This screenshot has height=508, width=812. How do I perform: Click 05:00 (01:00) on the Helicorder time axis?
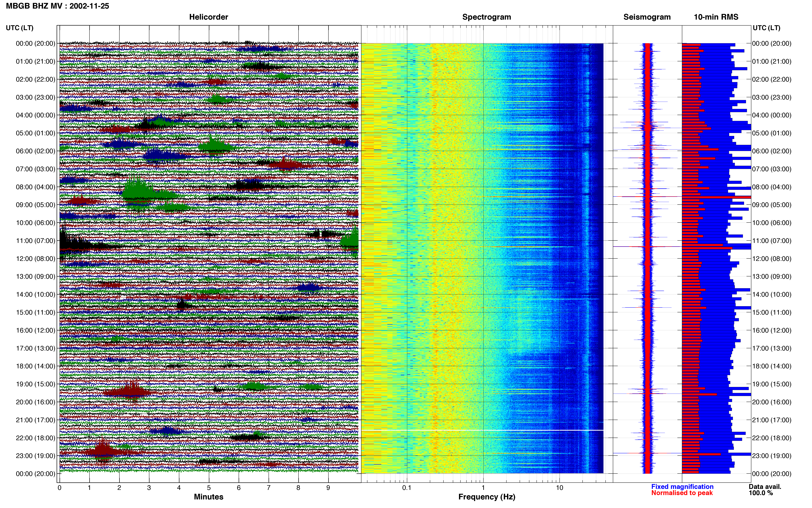(36, 133)
